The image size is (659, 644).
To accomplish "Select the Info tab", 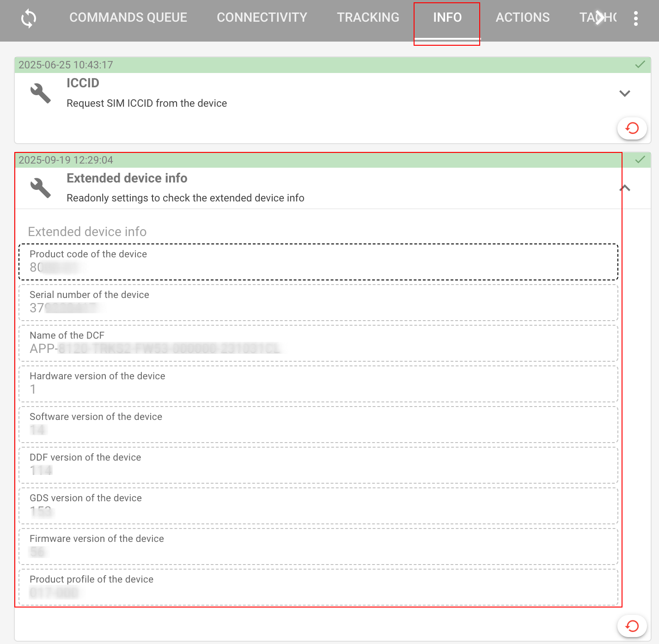I will pos(447,18).
